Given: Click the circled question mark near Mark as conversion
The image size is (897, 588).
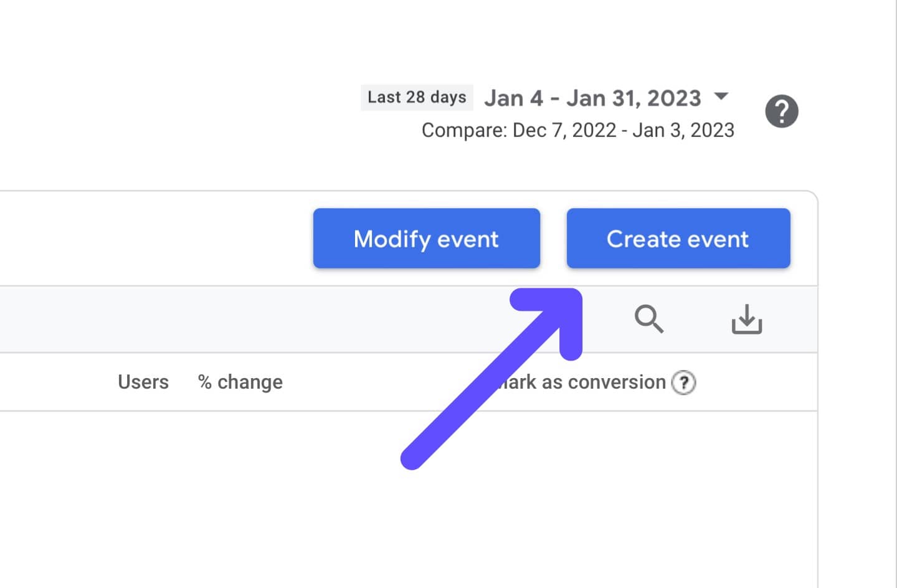Looking at the screenshot, I should pyautogui.click(x=684, y=382).
